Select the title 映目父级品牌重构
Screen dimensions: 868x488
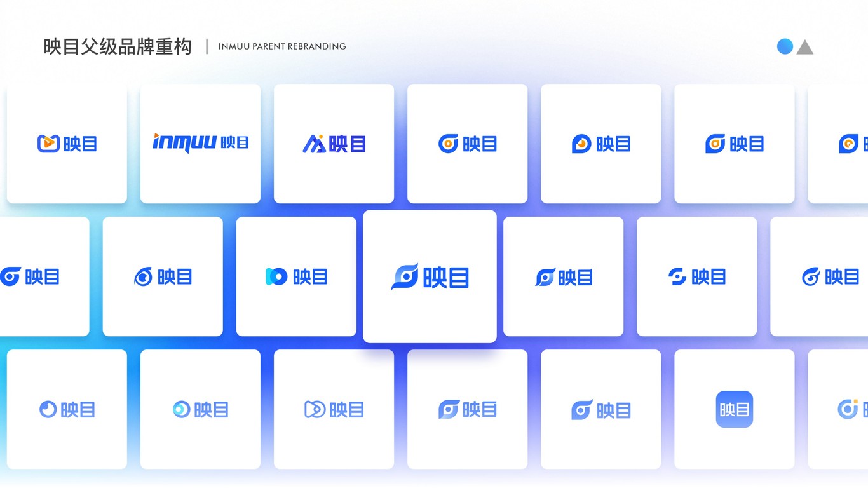[118, 46]
